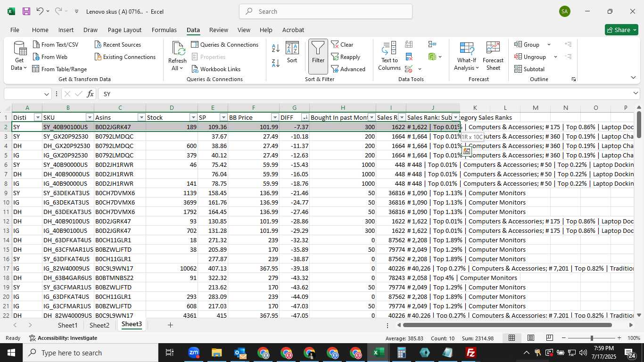Click the Insert Function fx button
Image resolution: width=644 pixels, height=362 pixels.
(91, 94)
